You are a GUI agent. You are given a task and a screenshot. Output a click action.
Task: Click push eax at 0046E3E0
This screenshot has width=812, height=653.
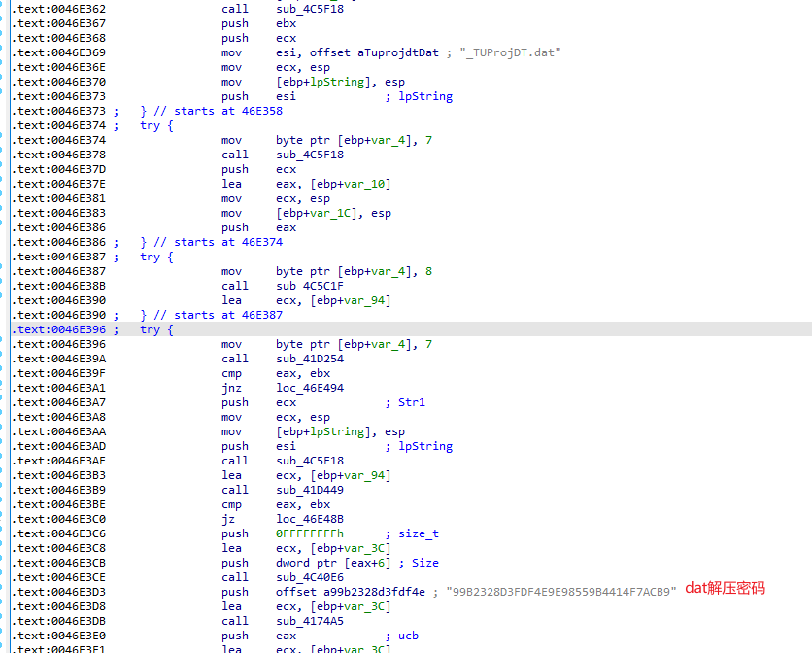(259, 636)
